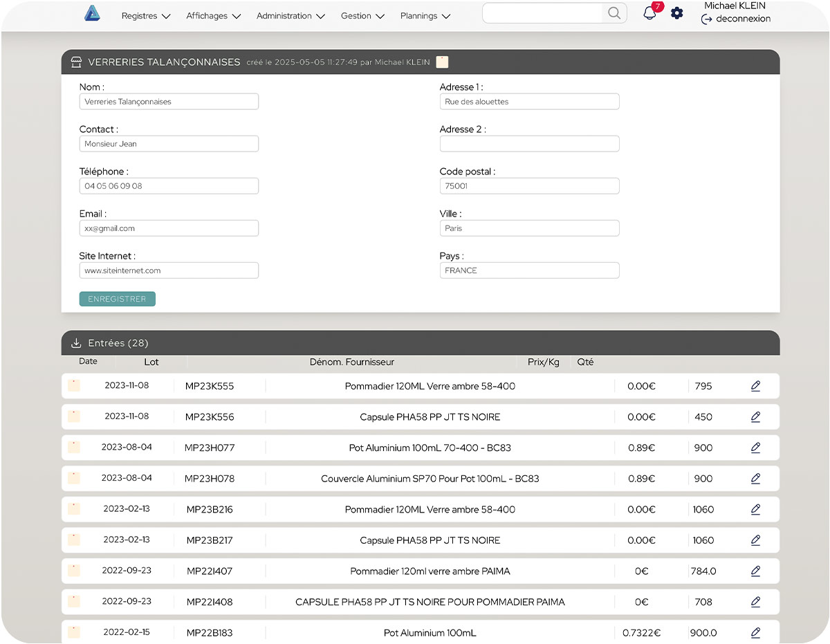Click into the Téléphone input field
The height and width of the screenshot is (644, 830).
(169, 186)
